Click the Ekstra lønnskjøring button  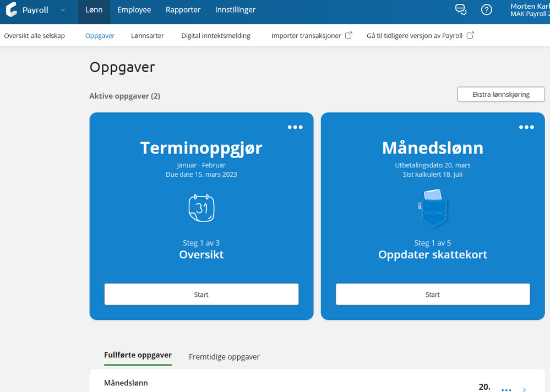(500, 94)
